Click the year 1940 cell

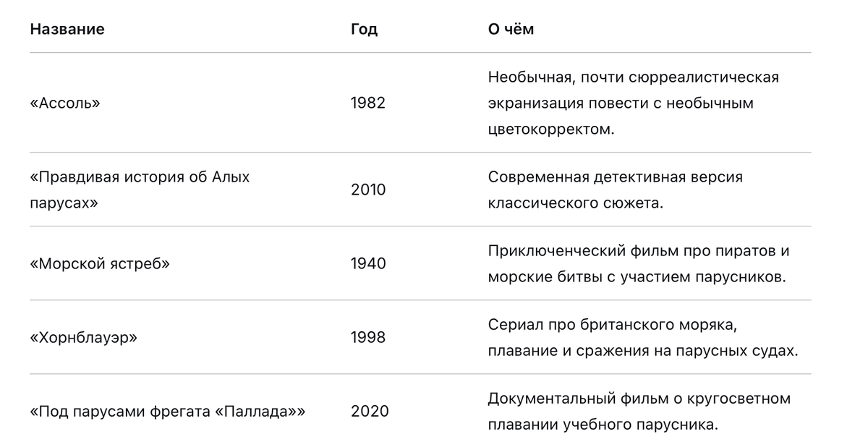368,263
